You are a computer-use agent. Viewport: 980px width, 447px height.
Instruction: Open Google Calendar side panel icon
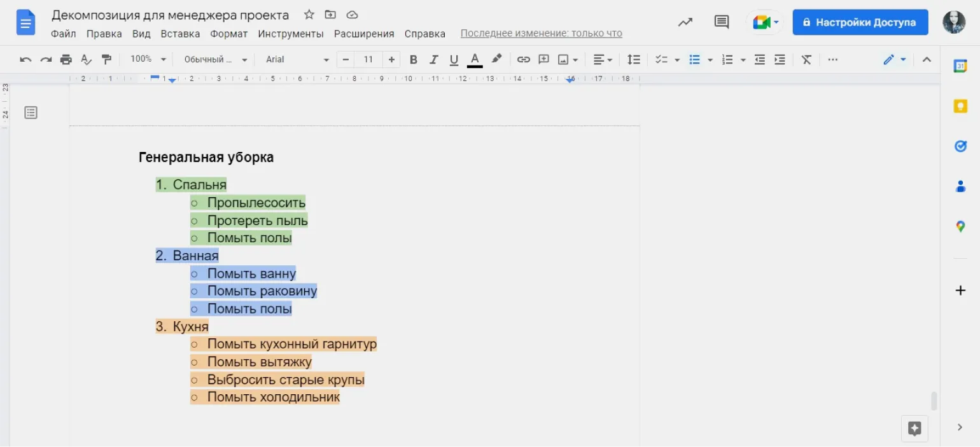tap(960, 66)
